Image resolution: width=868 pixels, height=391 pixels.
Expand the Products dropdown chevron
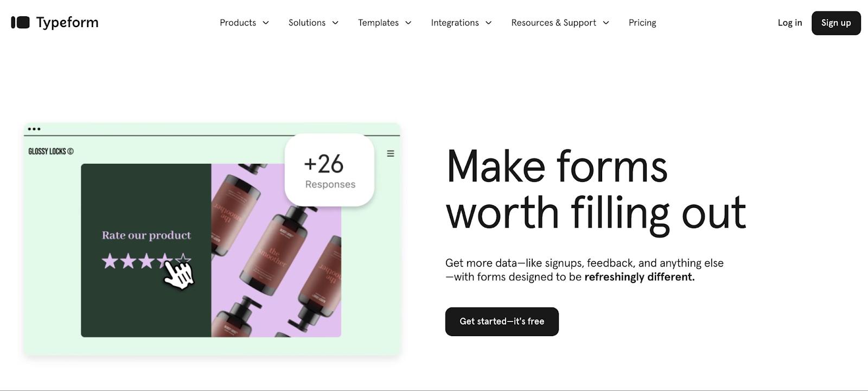(266, 23)
